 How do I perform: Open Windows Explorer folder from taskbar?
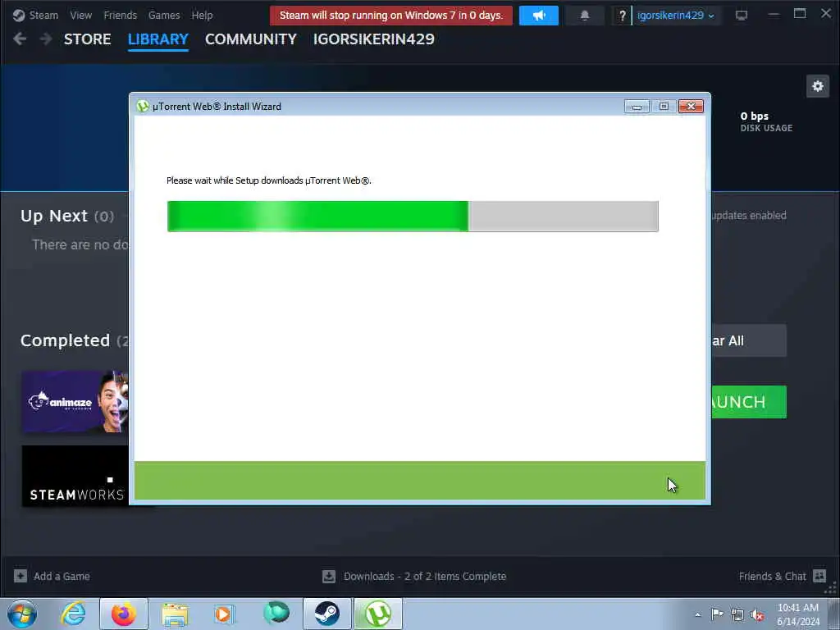coord(175,614)
